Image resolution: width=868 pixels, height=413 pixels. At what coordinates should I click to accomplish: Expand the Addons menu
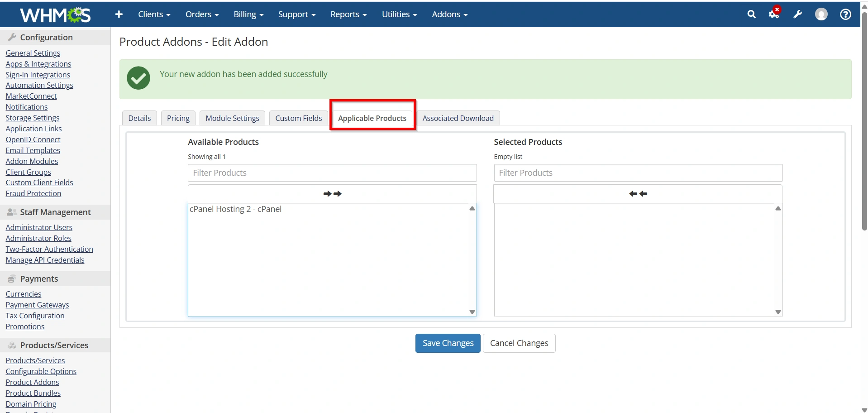(449, 14)
